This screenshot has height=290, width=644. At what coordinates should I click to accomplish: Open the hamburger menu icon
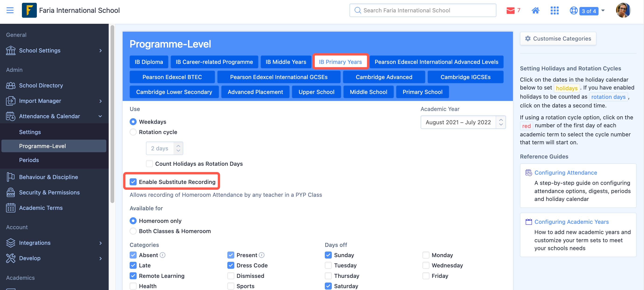click(x=10, y=10)
